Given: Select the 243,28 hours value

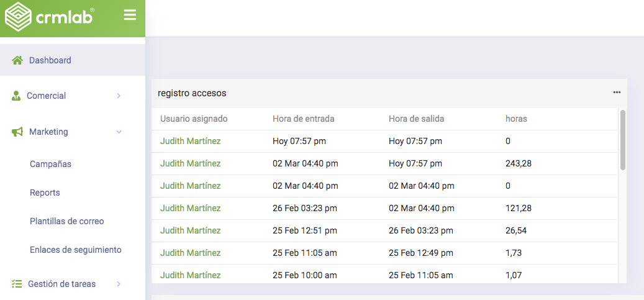Looking at the screenshot, I should [519, 163].
